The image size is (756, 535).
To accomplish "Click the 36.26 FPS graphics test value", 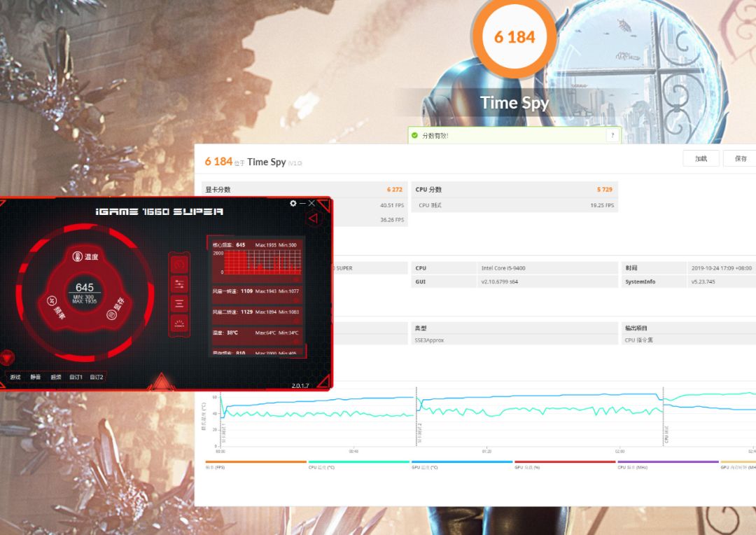I will (x=392, y=219).
